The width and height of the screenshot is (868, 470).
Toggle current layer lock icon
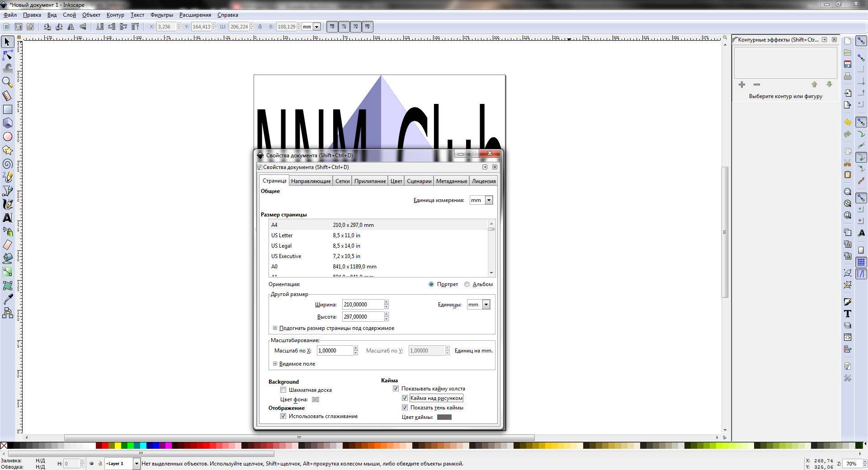(100, 464)
